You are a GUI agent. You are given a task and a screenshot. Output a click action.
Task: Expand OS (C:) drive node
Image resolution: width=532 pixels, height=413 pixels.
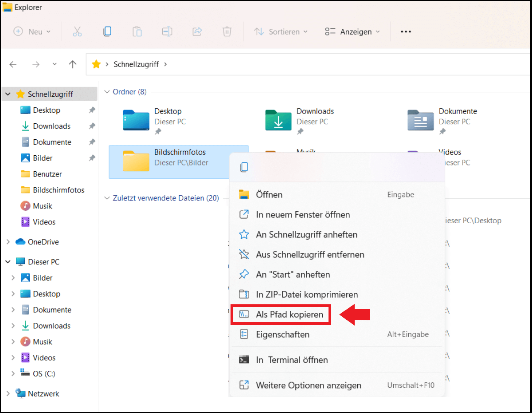13,374
